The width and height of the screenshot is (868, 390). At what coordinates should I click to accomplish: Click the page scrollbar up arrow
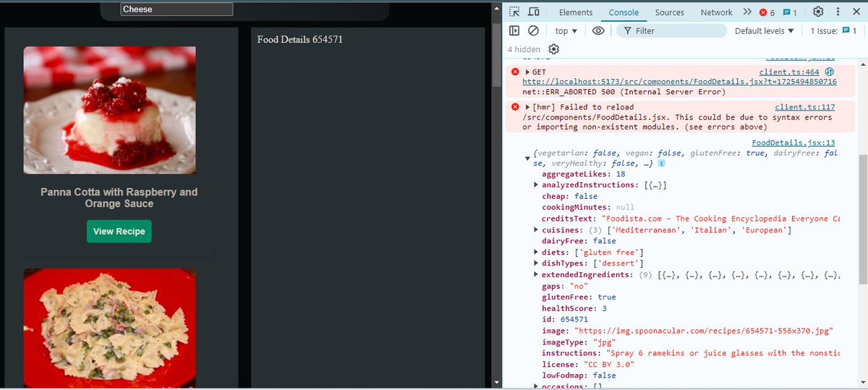(x=496, y=7)
